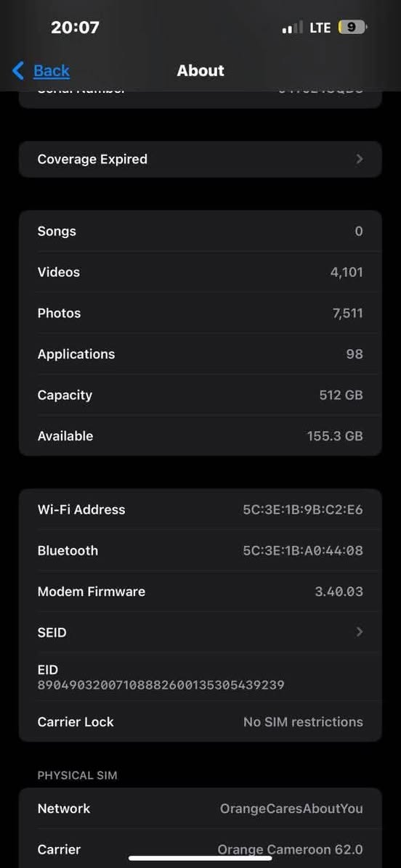Tap the EID number string
401x868 pixels.
point(161,685)
